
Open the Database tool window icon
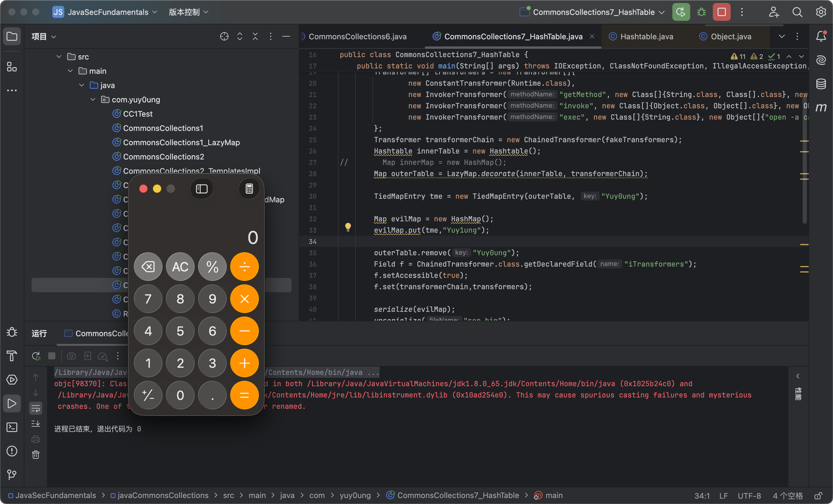[x=821, y=84]
